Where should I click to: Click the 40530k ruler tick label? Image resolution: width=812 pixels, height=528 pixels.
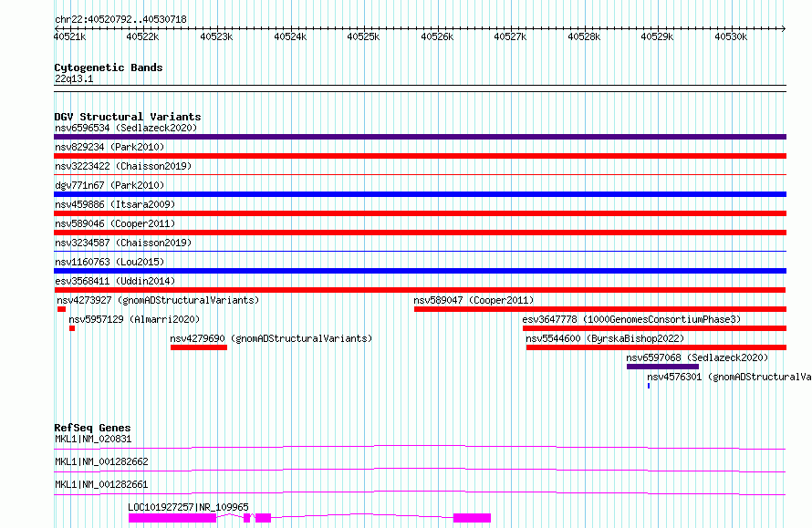point(731,36)
